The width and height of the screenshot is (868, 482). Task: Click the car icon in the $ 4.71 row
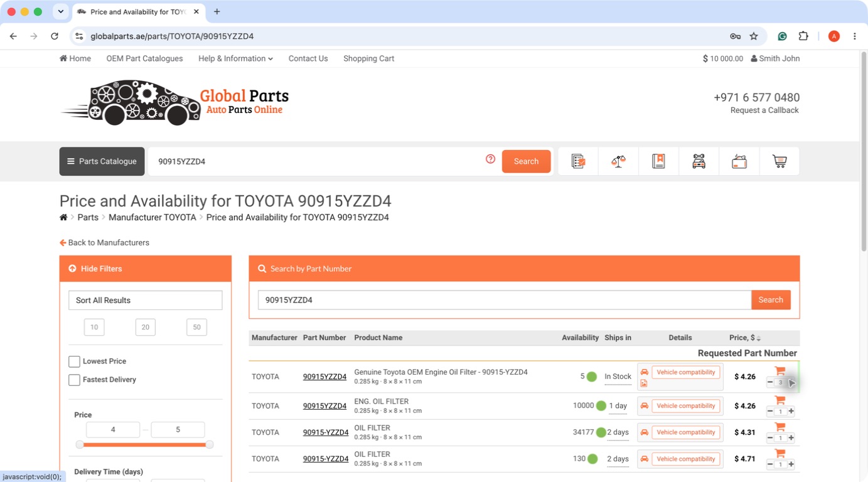[x=644, y=459]
